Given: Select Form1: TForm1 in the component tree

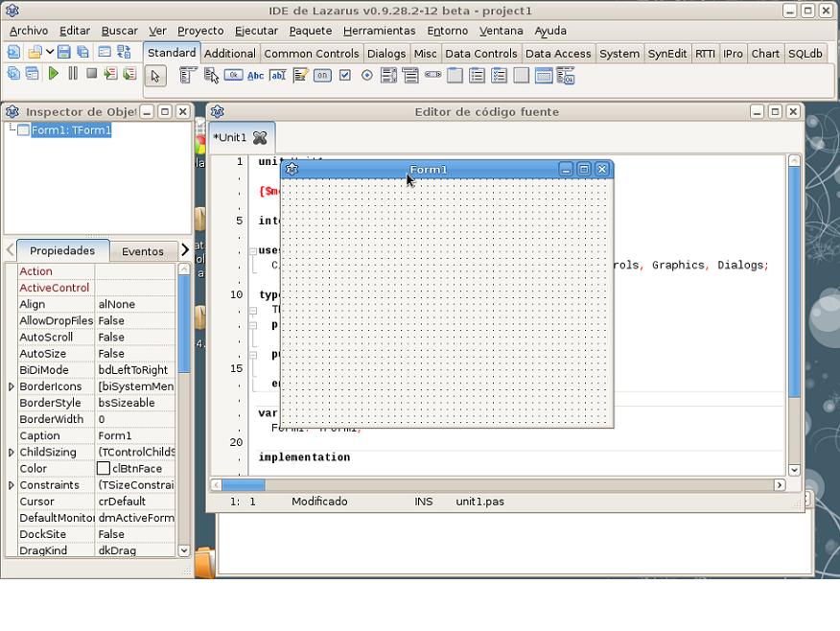Looking at the screenshot, I should click(x=71, y=130).
